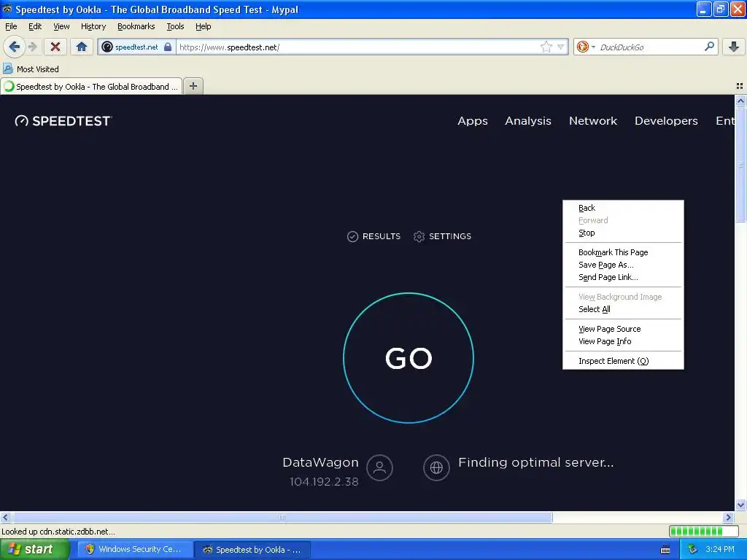Viewport: 747px width, 560px height.
Task: Select Send Page Link...
Action: (623, 277)
